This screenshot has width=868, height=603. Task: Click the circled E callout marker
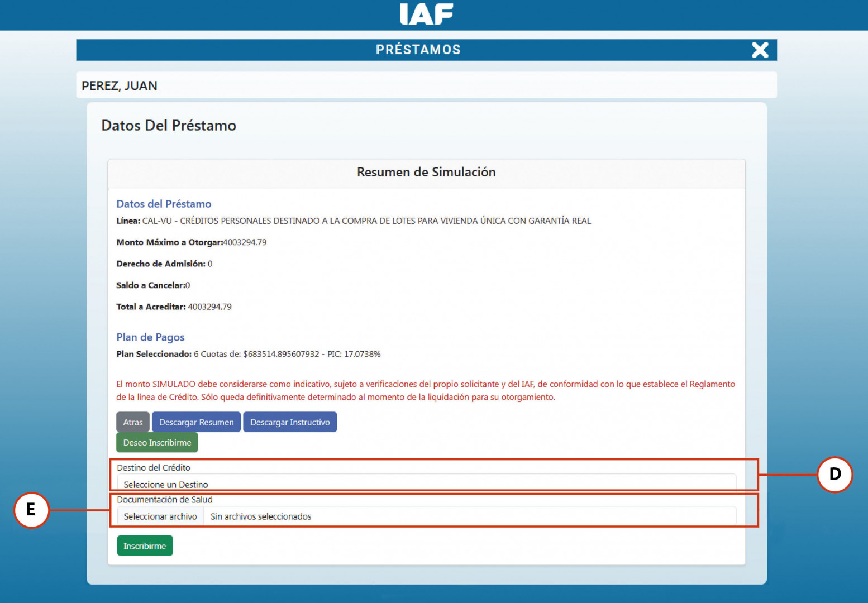pos(31,510)
